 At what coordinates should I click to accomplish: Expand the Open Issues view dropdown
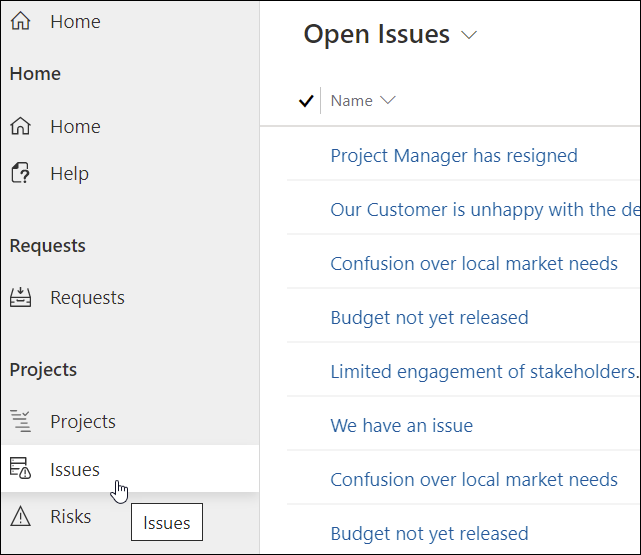pos(469,36)
